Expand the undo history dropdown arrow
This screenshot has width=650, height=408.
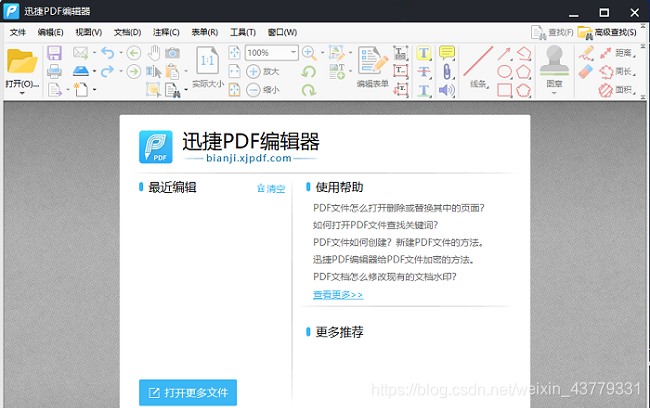[x=121, y=53]
